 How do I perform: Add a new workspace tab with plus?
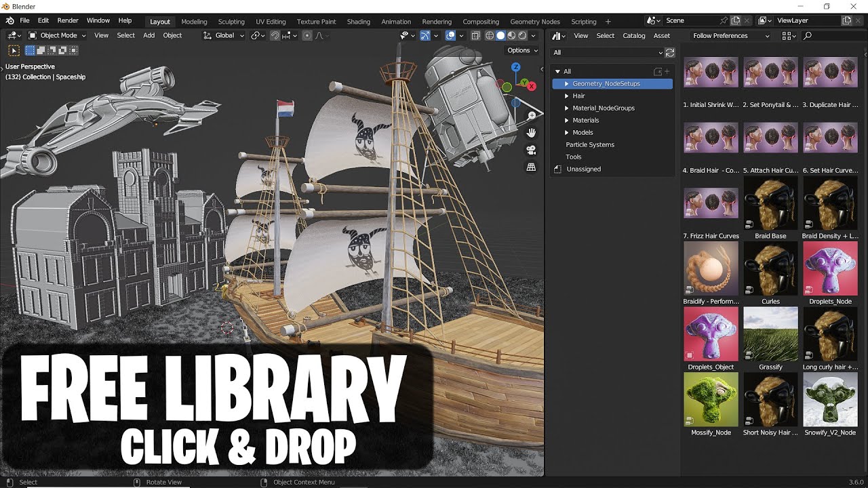[x=608, y=22]
